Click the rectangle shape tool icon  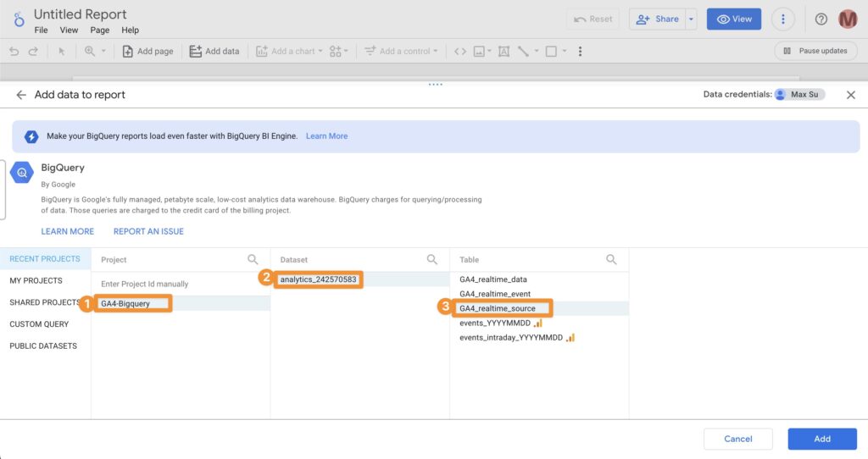pos(551,52)
